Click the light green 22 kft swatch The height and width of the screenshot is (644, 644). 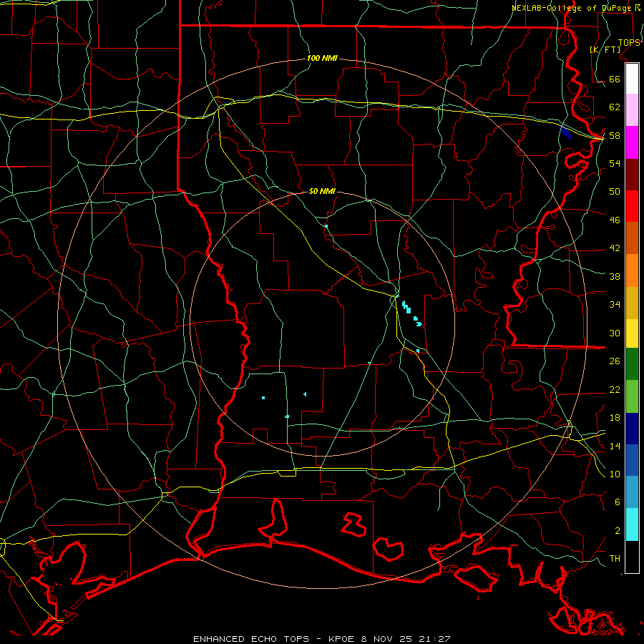pyautogui.click(x=632, y=396)
